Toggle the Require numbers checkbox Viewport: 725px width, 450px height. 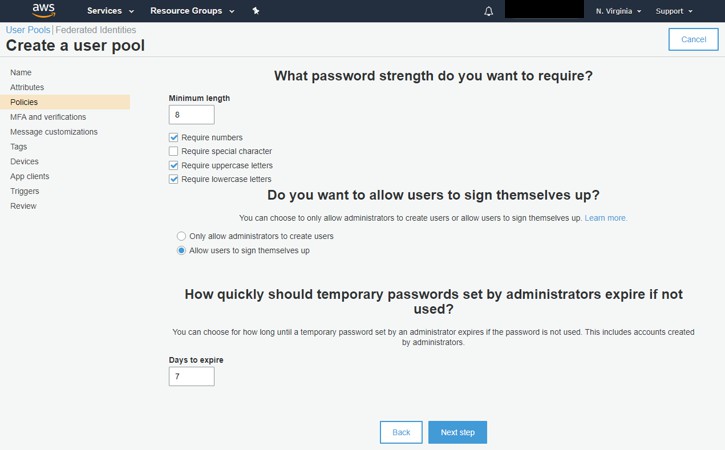pyautogui.click(x=174, y=138)
